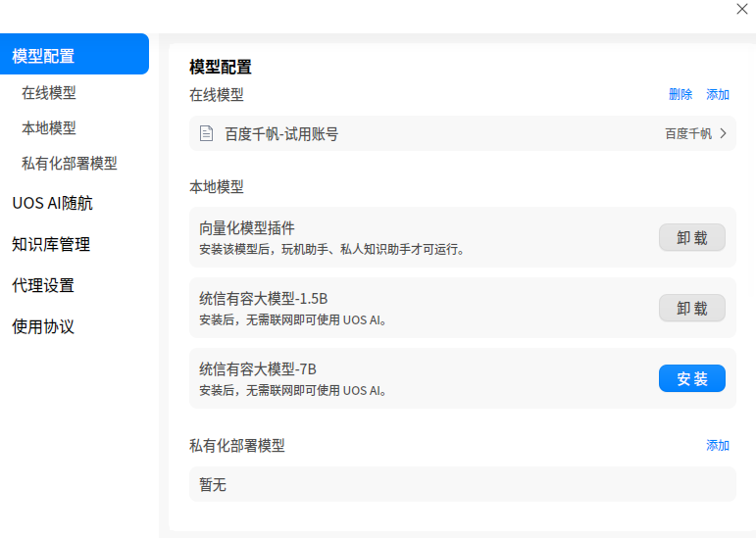Open the 百度千帆-试用账号 account row
Screen dimensions: 756x538
click(463, 133)
